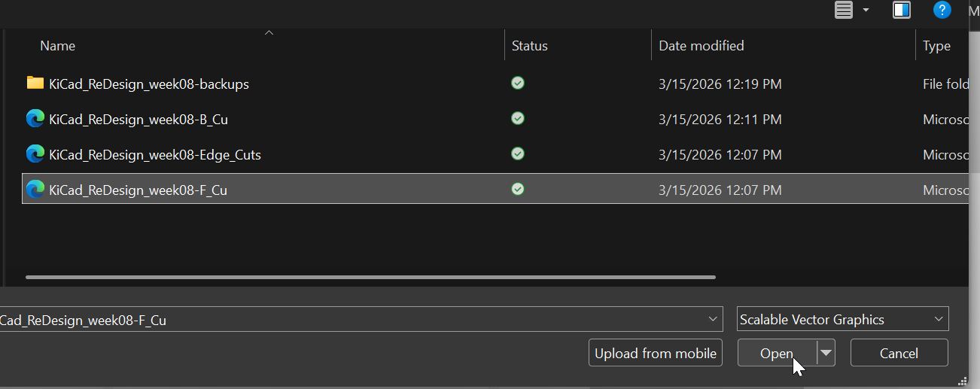Click the KiCad_ReDesign_week08-backups folder icon
The width and height of the screenshot is (980, 389).
pyautogui.click(x=35, y=83)
